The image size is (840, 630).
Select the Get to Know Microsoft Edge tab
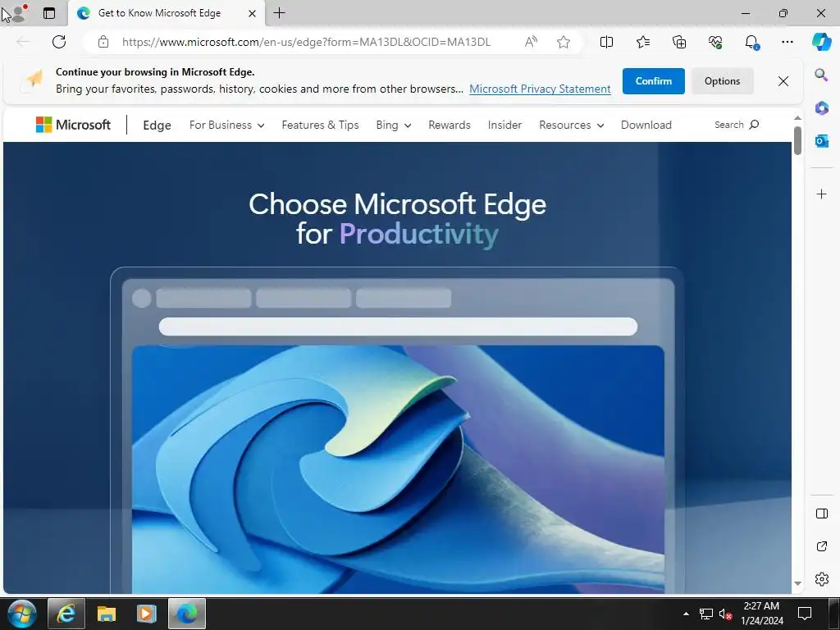(x=166, y=13)
